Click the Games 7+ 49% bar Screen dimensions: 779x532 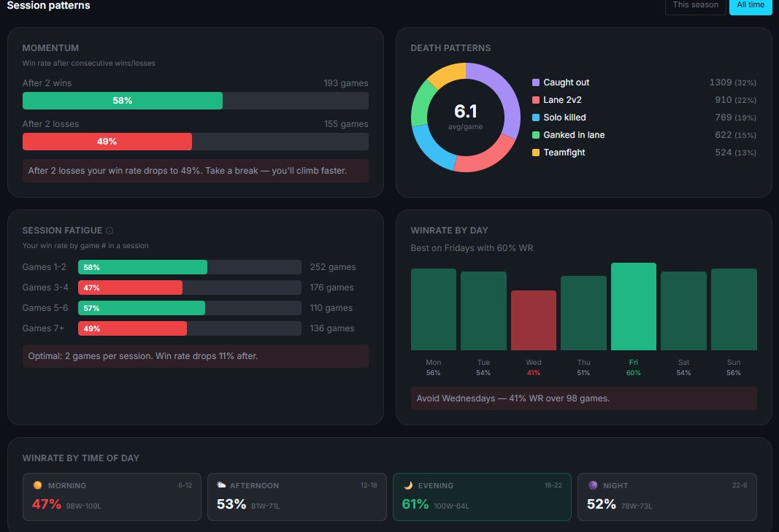click(x=132, y=328)
